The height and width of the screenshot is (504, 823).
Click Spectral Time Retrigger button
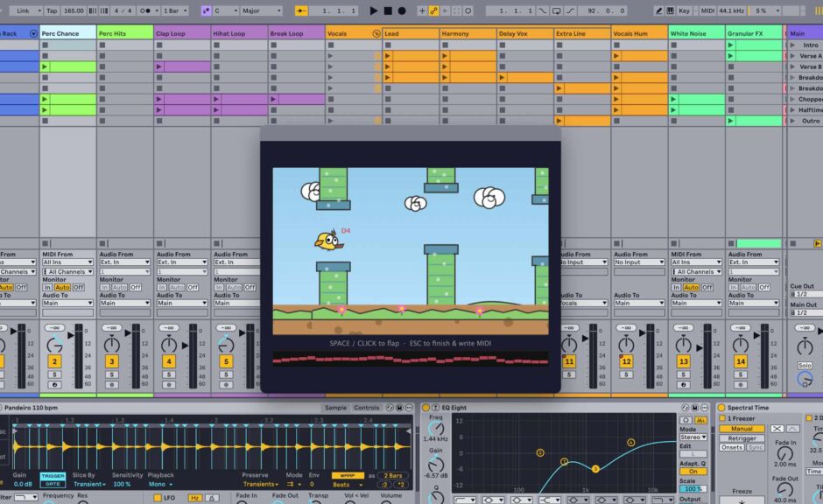pyautogui.click(x=742, y=438)
